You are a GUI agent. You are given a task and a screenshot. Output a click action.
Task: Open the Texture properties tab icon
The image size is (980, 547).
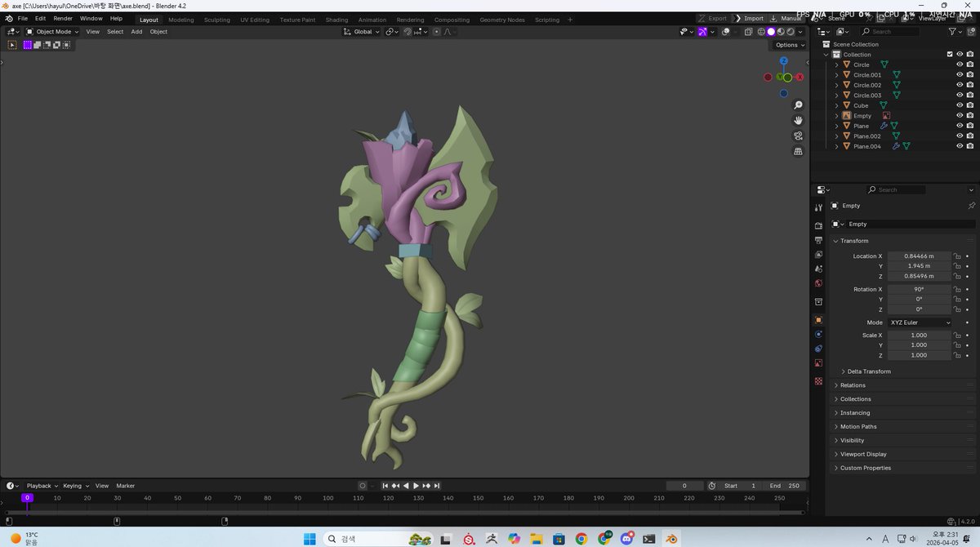click(x=818, y=381)
